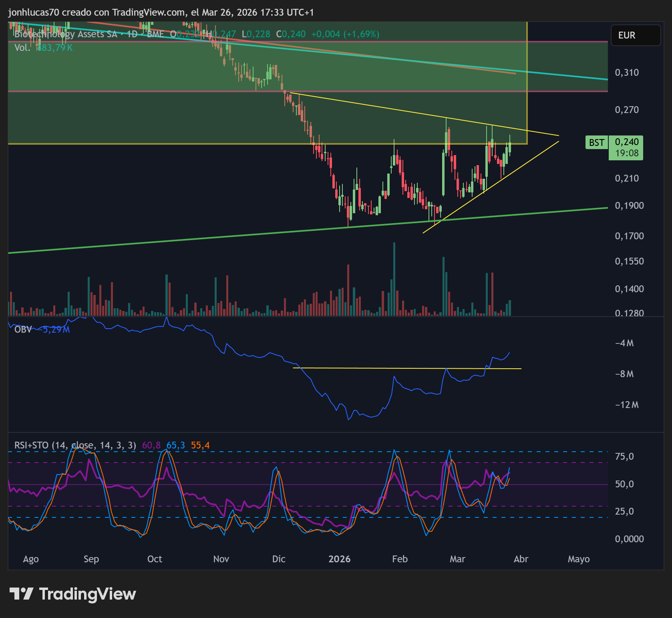Open the EUR currency selector

pyautogui.click(x=636, y=35)
